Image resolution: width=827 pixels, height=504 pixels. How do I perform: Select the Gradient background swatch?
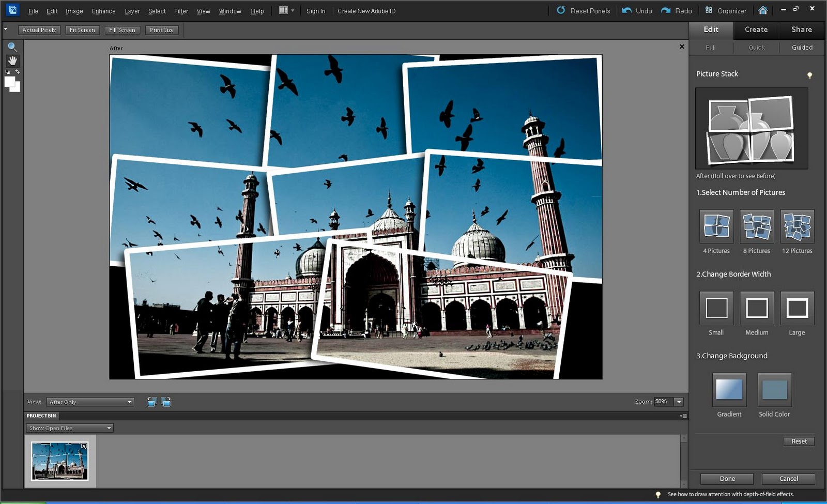pos(729,390)
